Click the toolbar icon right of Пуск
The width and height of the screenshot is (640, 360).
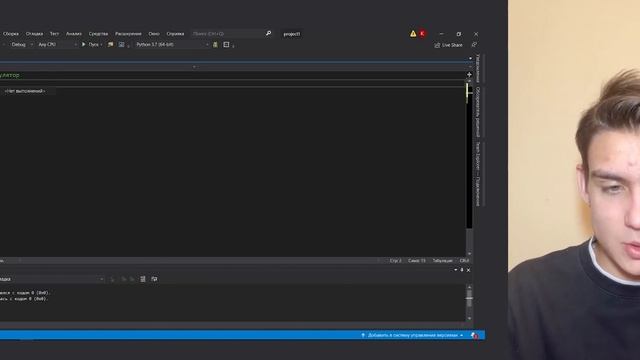click(110, 44)
